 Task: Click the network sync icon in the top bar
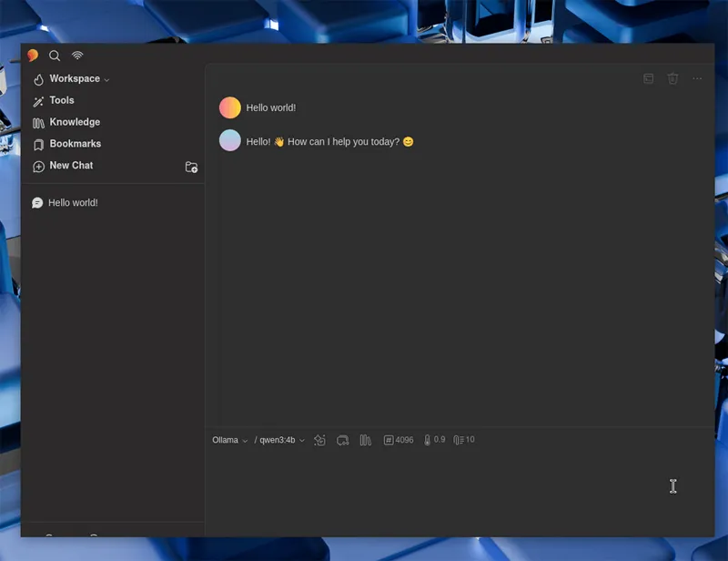click(x=77, y=56)
